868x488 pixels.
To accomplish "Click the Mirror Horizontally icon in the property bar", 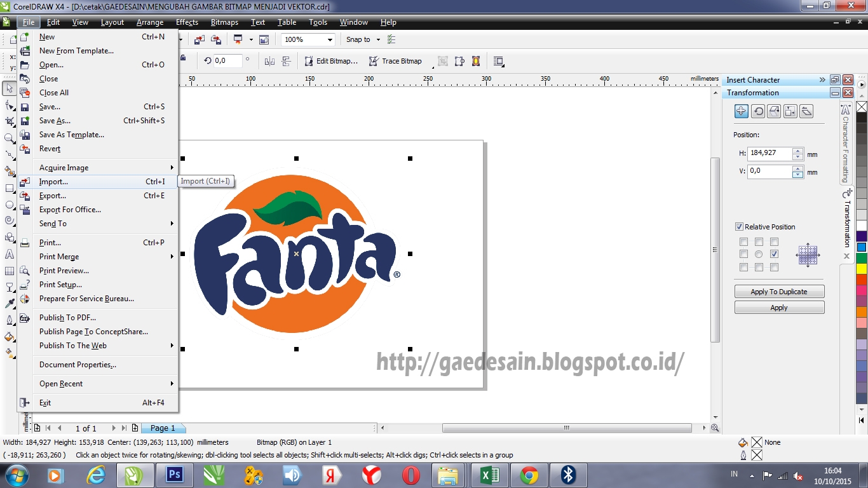I will click(x=270, y=61).
